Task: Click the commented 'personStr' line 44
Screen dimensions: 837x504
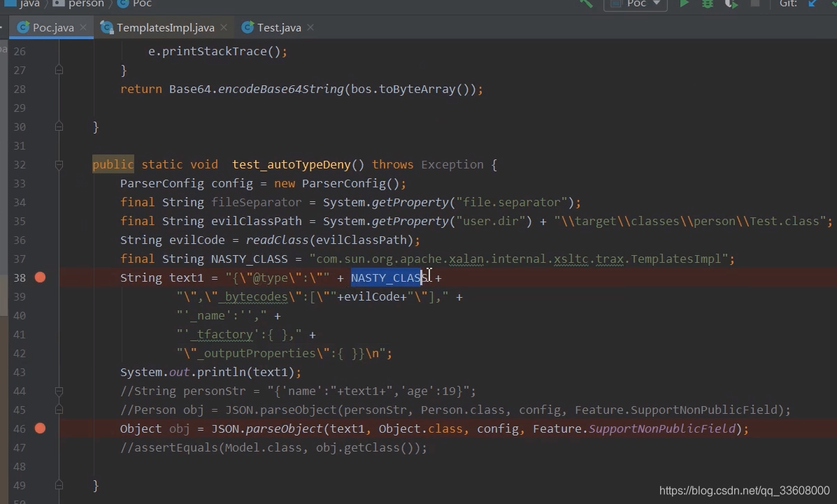Action: [298, 391]
